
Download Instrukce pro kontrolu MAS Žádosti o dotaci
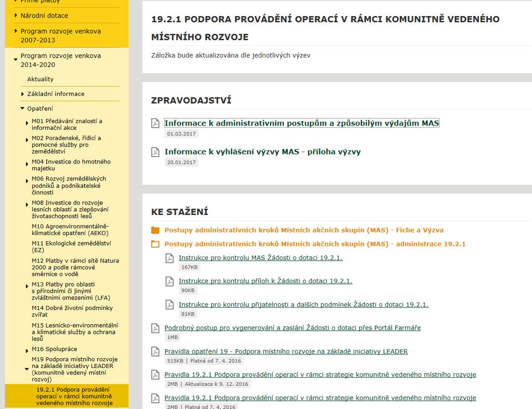coord(261,258)
